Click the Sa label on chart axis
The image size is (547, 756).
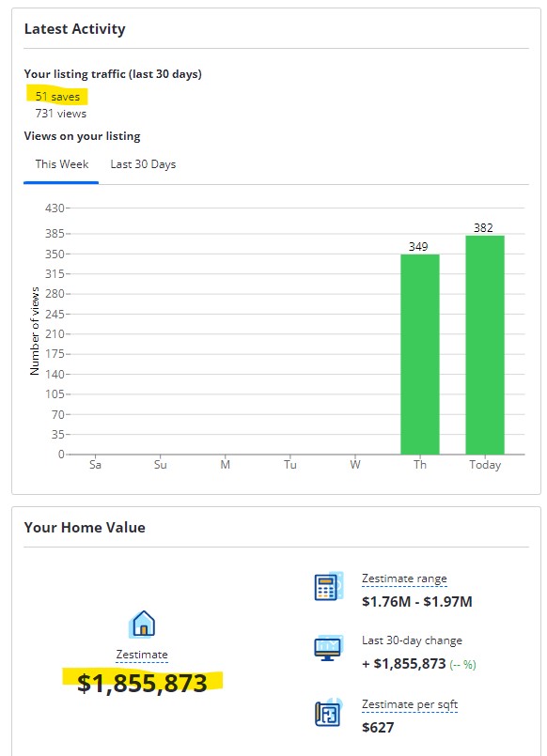pyautogui.click(x=95, y=465)
